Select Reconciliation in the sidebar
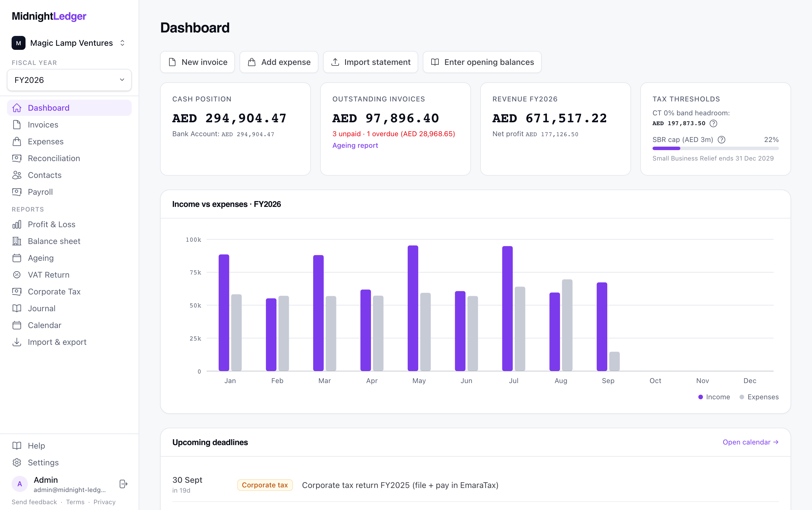The width and height of the screenshot is (812, 510). [69, 158]
